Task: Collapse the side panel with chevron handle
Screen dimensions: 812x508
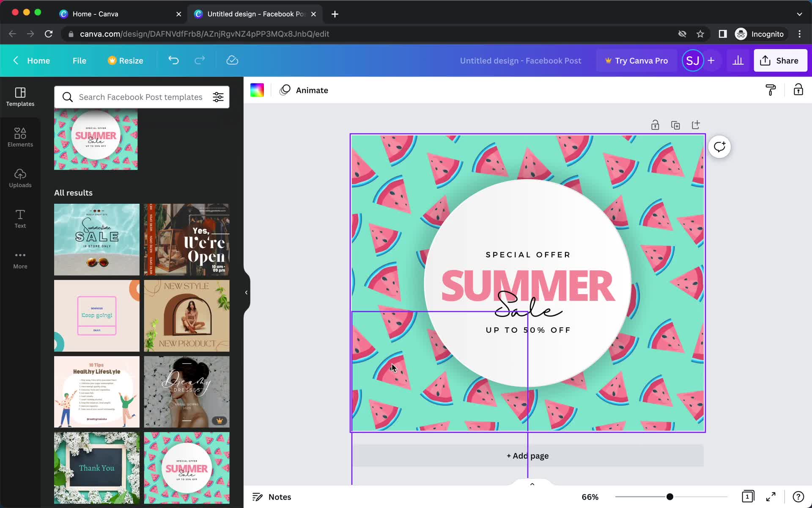Action: pos(246,292)
